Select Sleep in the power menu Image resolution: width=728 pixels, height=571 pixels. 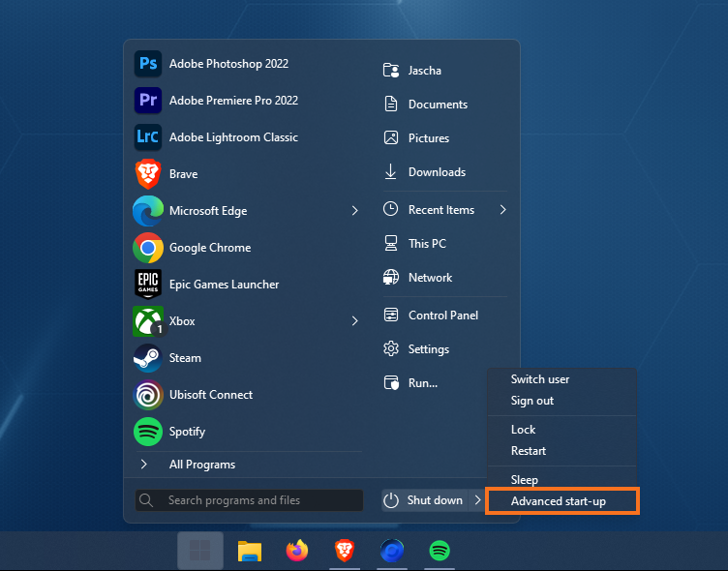pyautogui.click(x=525, y=480)
